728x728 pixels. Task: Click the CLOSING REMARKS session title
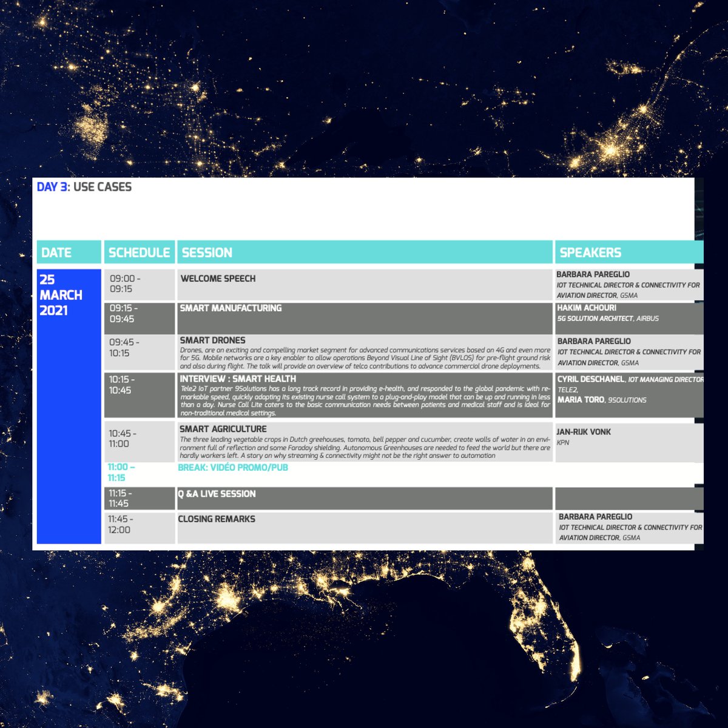tap(217, 519)
